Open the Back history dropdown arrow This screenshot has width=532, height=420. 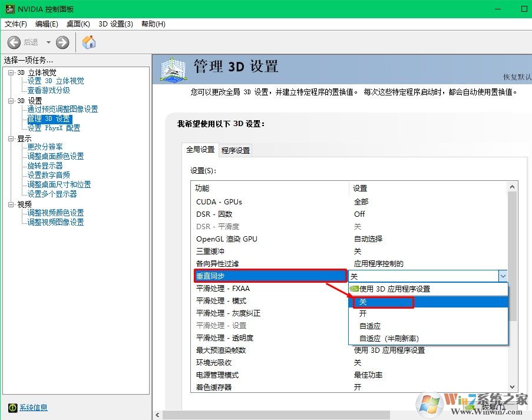(x=48, y=42)
